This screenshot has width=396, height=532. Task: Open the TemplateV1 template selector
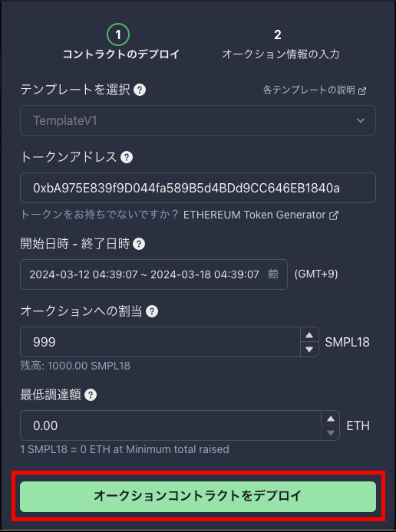tap(198, 120)
